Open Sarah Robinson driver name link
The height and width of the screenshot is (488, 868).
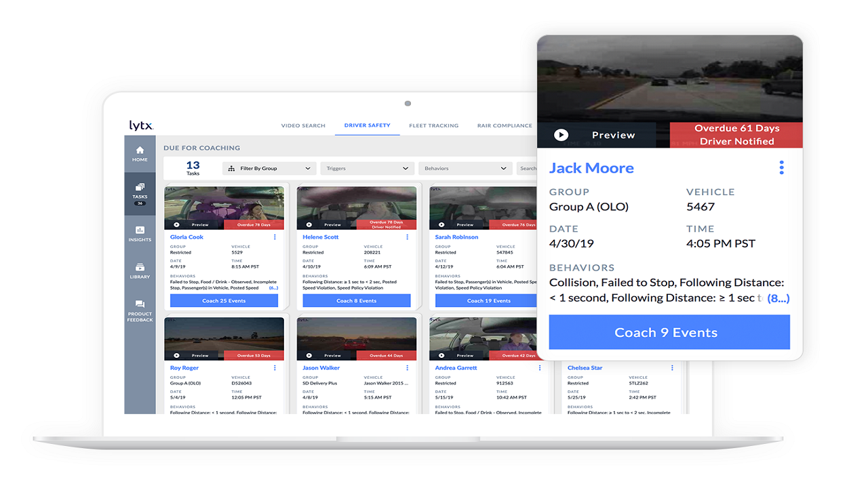pyautogui.click(x=456, y=237)
